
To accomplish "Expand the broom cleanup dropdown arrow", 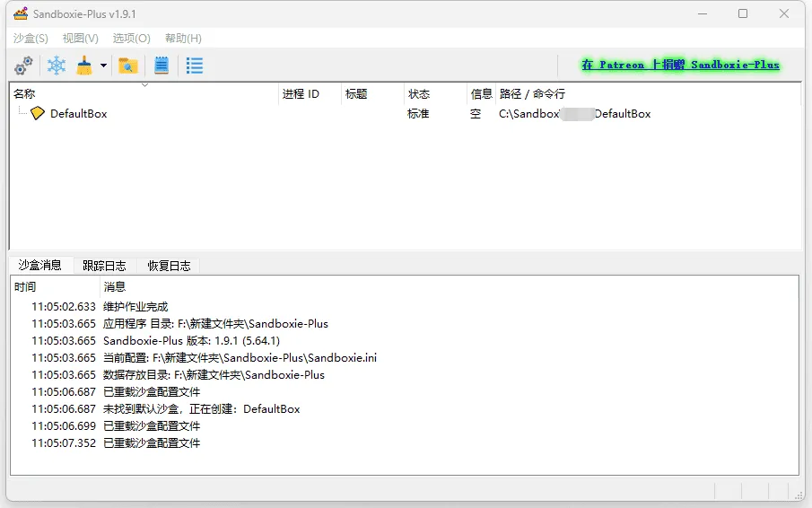I will click(x=103, y=66).
